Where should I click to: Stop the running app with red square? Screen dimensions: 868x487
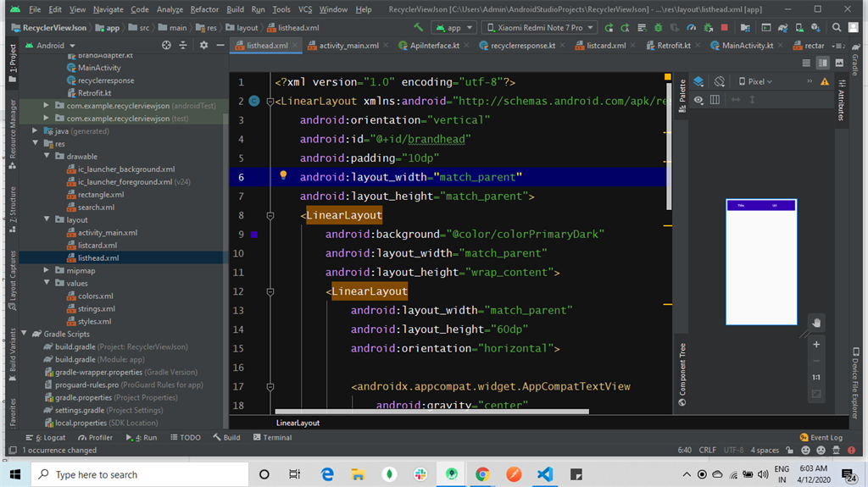[724, 27]
